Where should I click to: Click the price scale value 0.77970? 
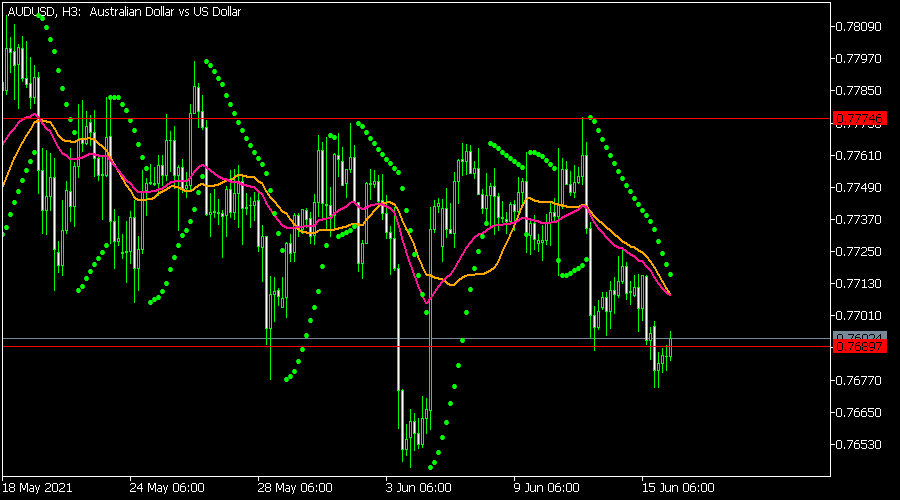pos(858,59)
